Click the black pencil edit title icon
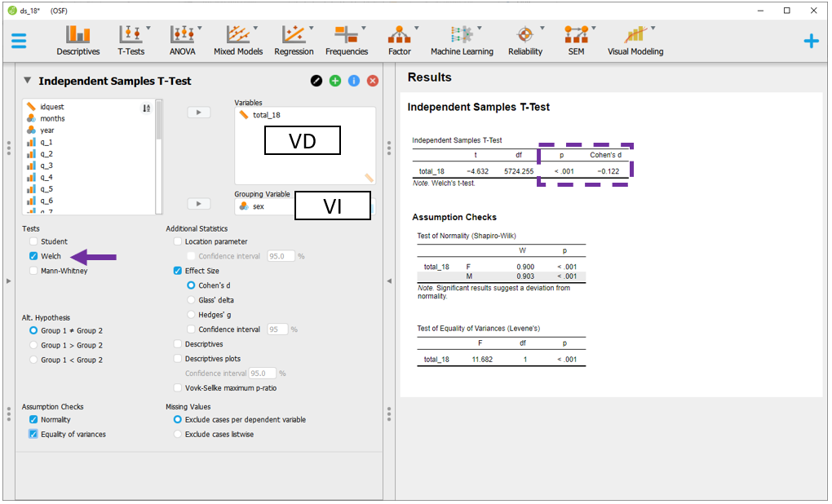832x504 pixels. 316,81
